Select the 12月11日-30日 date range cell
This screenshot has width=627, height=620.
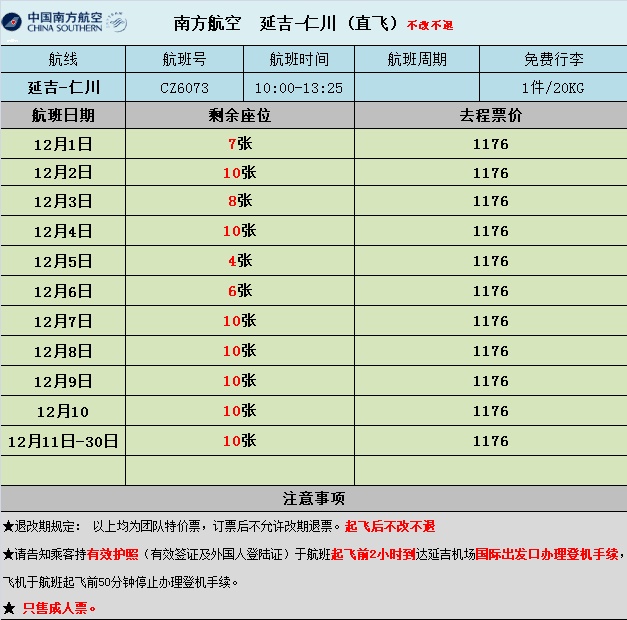pyautogui.click(x=63, y=441)
